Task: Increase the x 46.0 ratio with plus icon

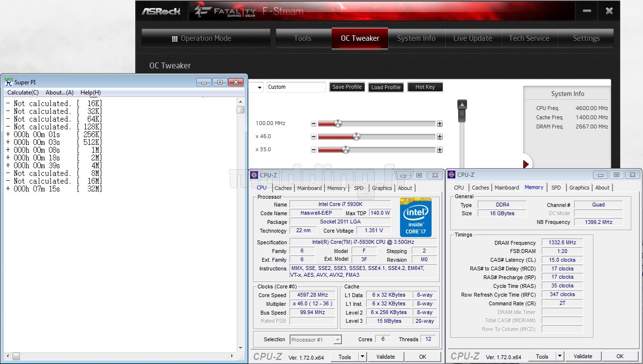Action: (439, 137)
